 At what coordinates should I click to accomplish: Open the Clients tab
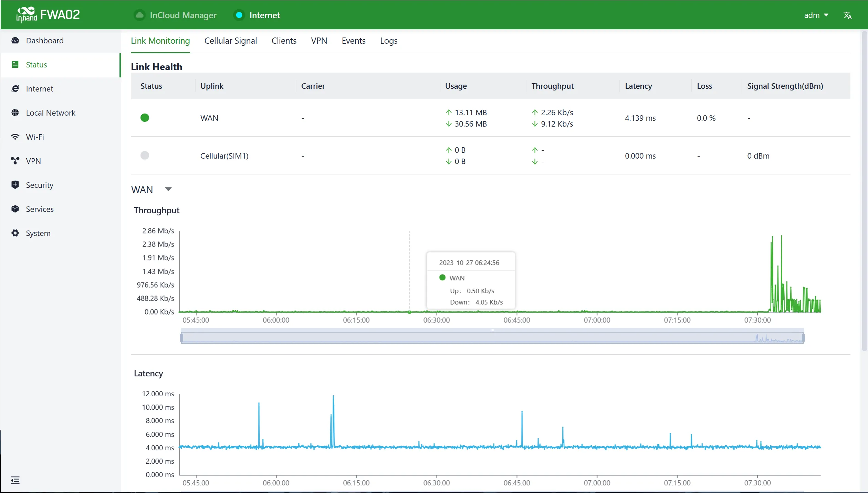click(284, 41)
